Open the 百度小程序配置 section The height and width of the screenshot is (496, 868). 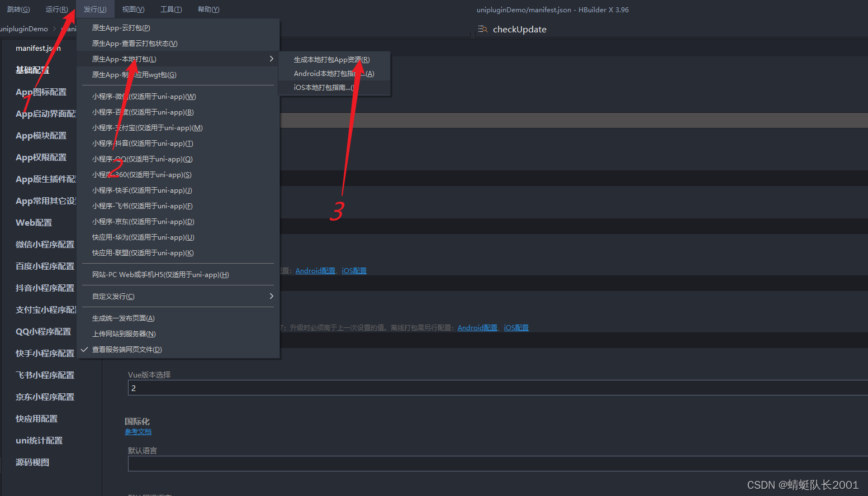[x=45, y=266]
